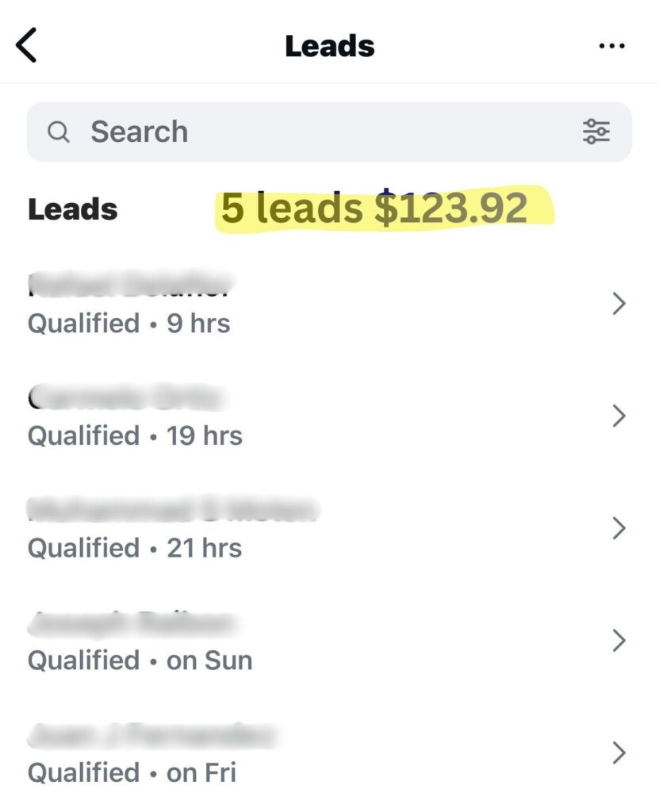The width and height of the screenshot is (659, 812).
Task: Click the magnifying glass search icon
Action: coord(59,132)
